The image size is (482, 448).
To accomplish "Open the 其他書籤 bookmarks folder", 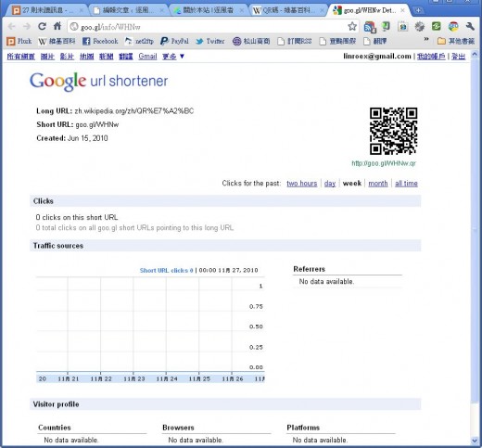I will coord(456,41).
